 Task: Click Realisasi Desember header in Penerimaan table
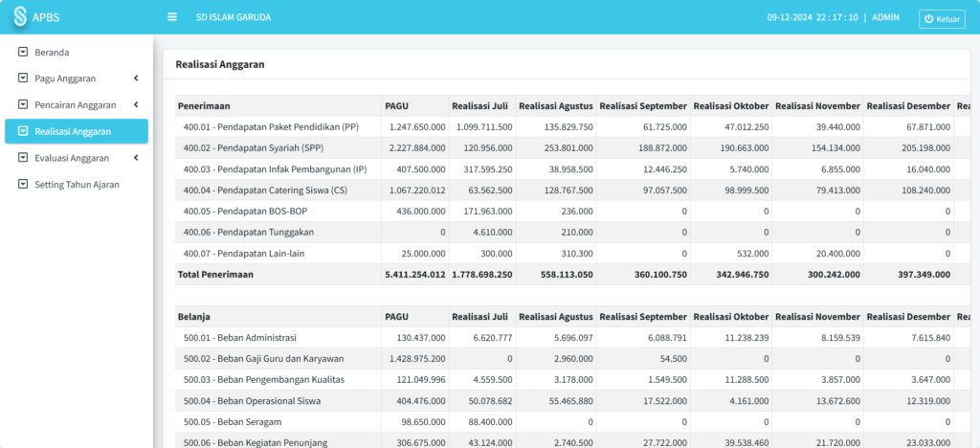(909, 106)
